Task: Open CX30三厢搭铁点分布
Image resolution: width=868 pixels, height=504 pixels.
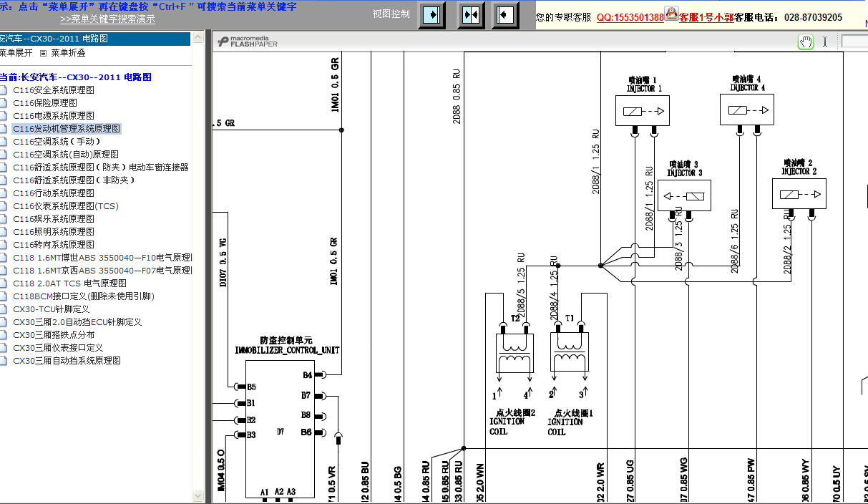Action: point(54,335)
